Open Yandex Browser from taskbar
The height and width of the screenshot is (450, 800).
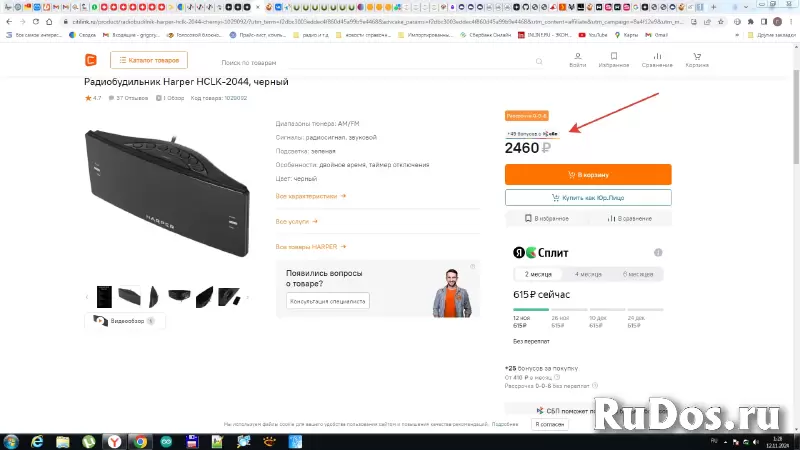[x=114, y=441]
